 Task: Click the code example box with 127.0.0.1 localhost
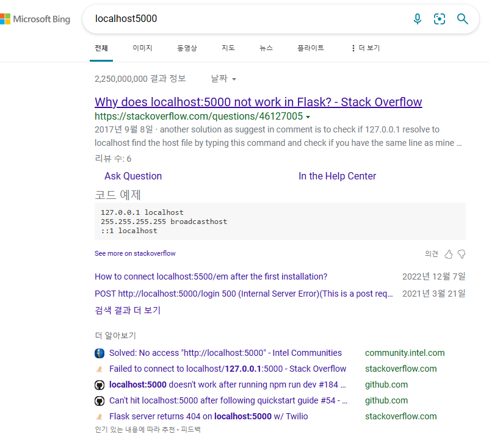(x=280, y=222)
